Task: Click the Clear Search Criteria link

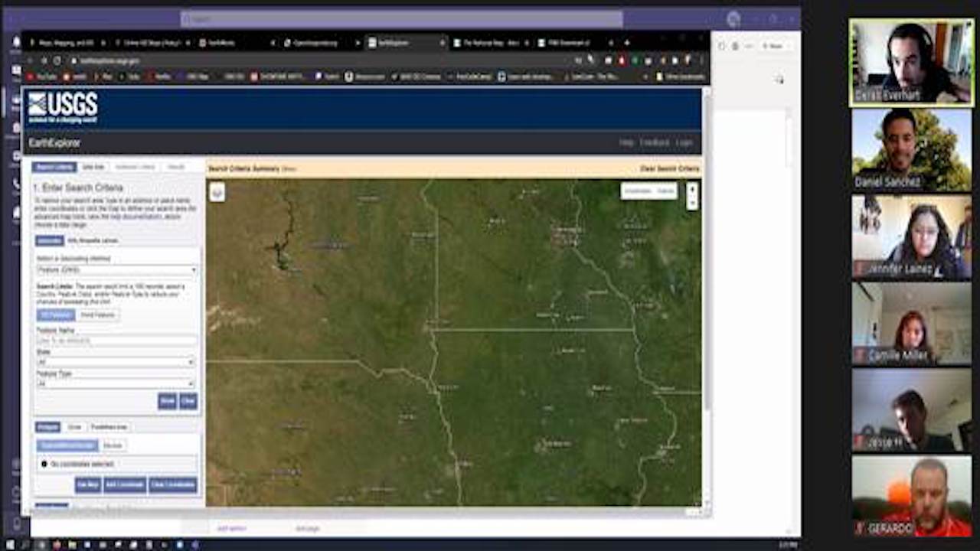Action: tap(669, 168)
